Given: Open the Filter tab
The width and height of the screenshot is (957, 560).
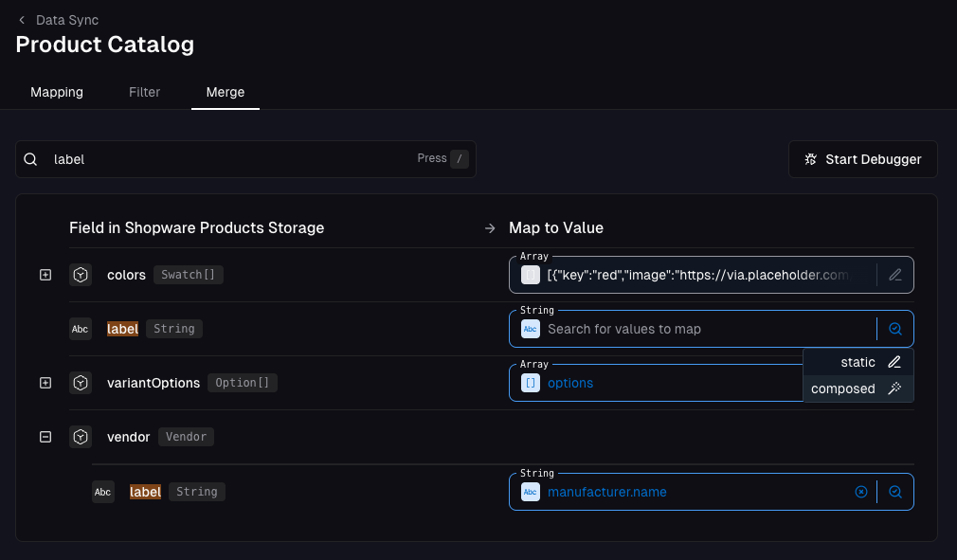Looking at the screenshot, I should click(x=144, y=92).
